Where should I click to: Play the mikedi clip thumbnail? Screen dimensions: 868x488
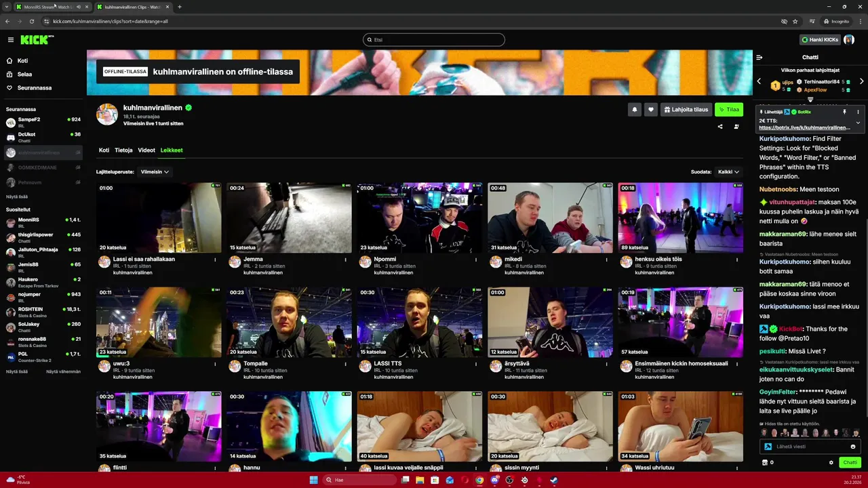pos(550,218)
